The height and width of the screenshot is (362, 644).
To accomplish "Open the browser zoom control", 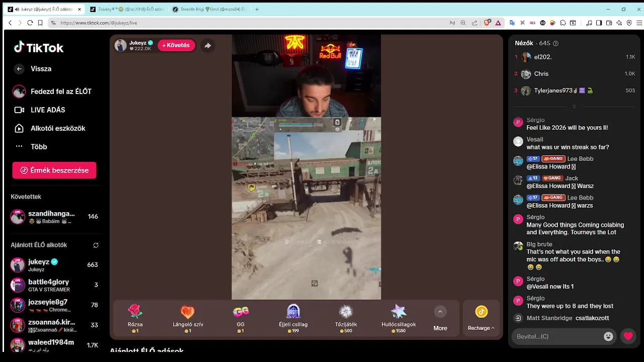I will (463, 23).
